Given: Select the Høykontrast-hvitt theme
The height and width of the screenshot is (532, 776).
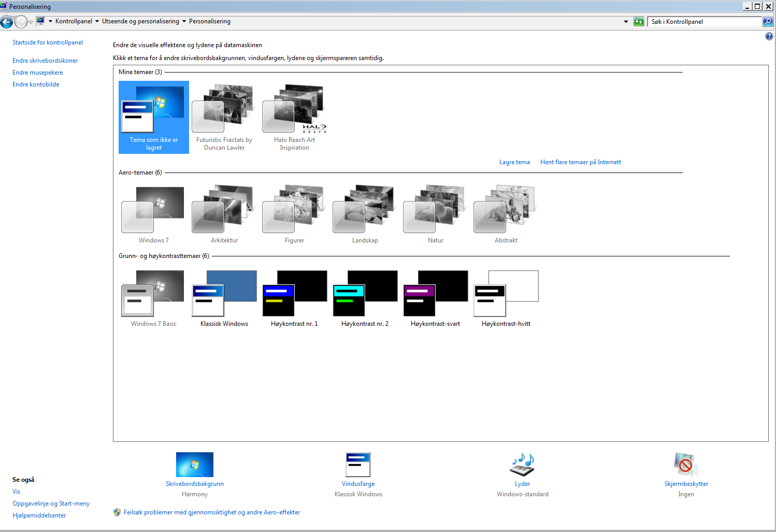Looking at the screenshot, I should pos(506,298).
